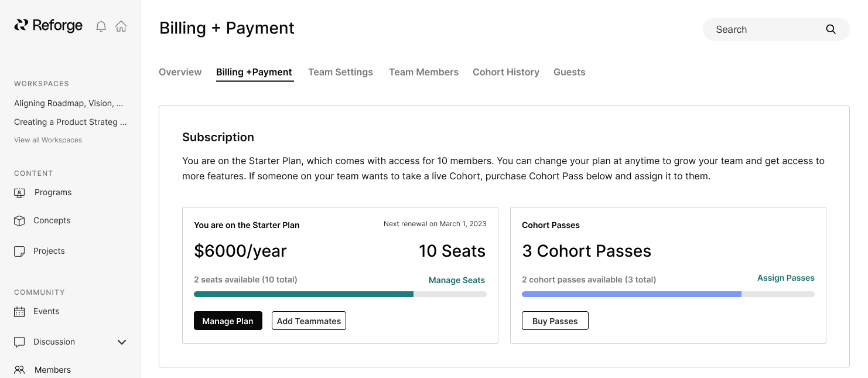Click the Billing + Payment page title
This screenshot has width=868, height=378.
[x=227, y=28]
